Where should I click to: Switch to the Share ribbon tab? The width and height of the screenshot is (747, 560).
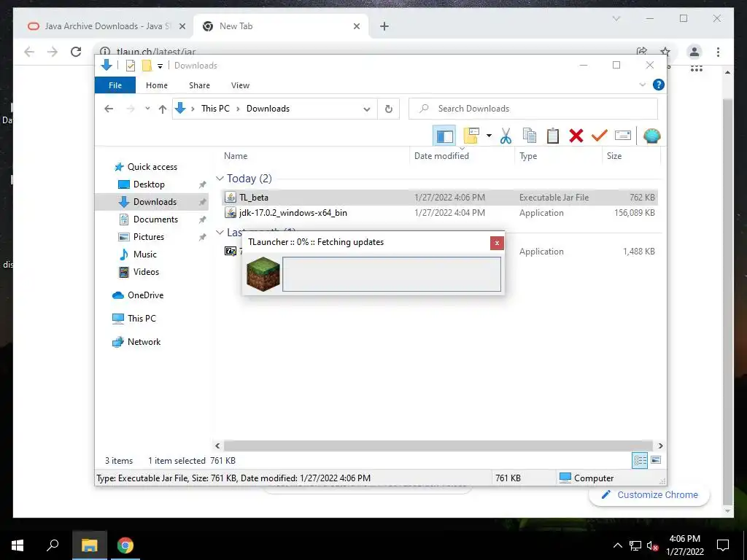click(x=199, y=85)
